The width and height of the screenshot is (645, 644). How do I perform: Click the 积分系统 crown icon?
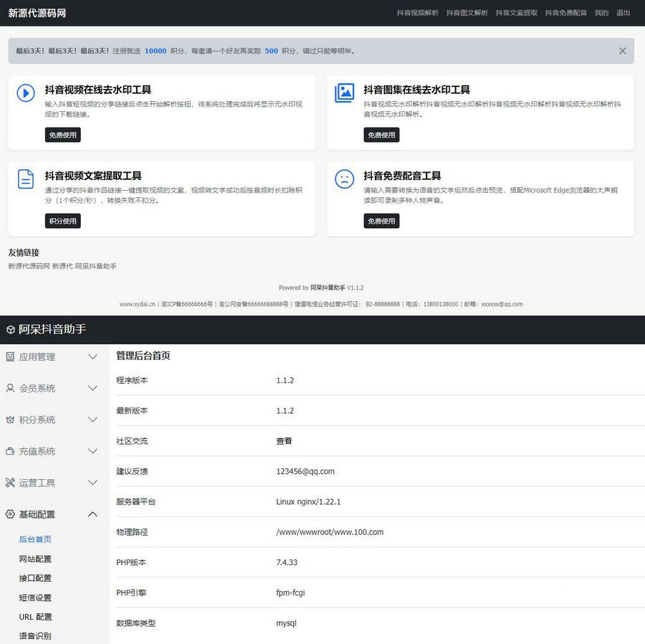point(10,420)
